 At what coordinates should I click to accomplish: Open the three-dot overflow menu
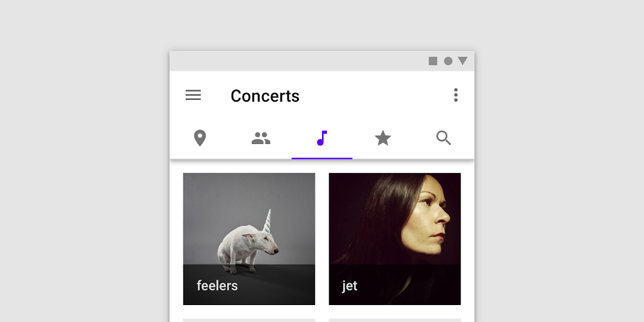tap(456, 95)
